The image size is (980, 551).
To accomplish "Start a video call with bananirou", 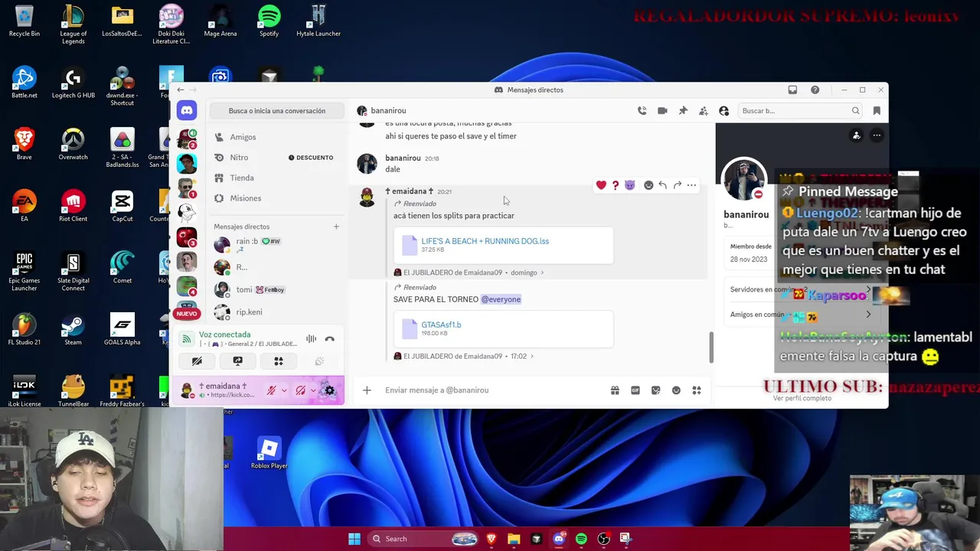I will (x=662, y=111).
